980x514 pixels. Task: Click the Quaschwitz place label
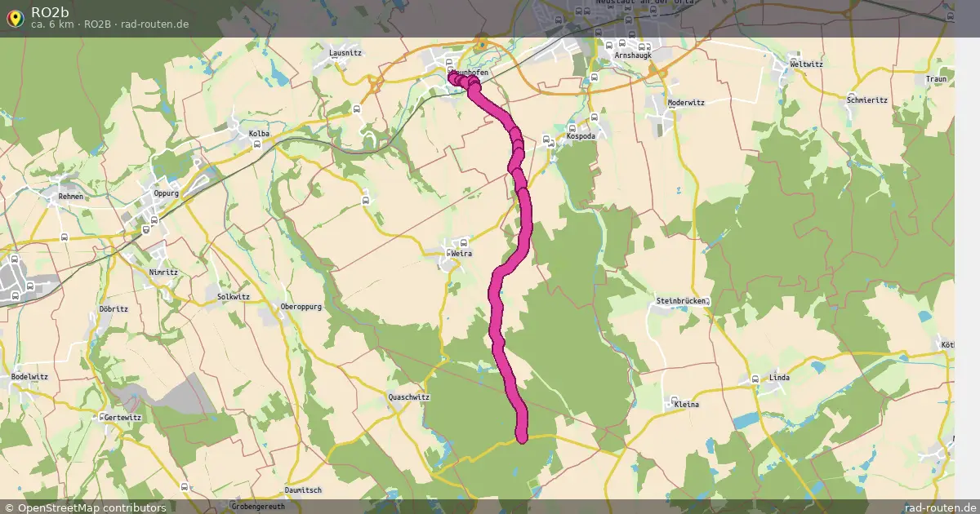tap(410, 397)
